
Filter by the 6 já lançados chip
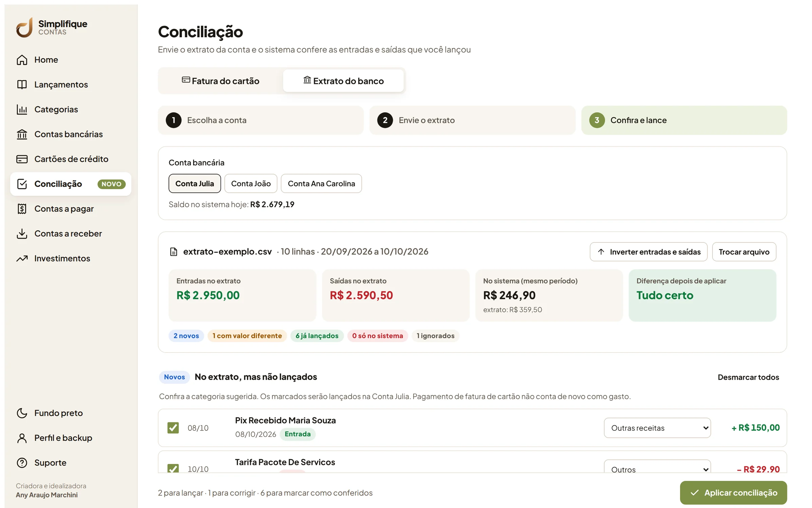(317, 336)
